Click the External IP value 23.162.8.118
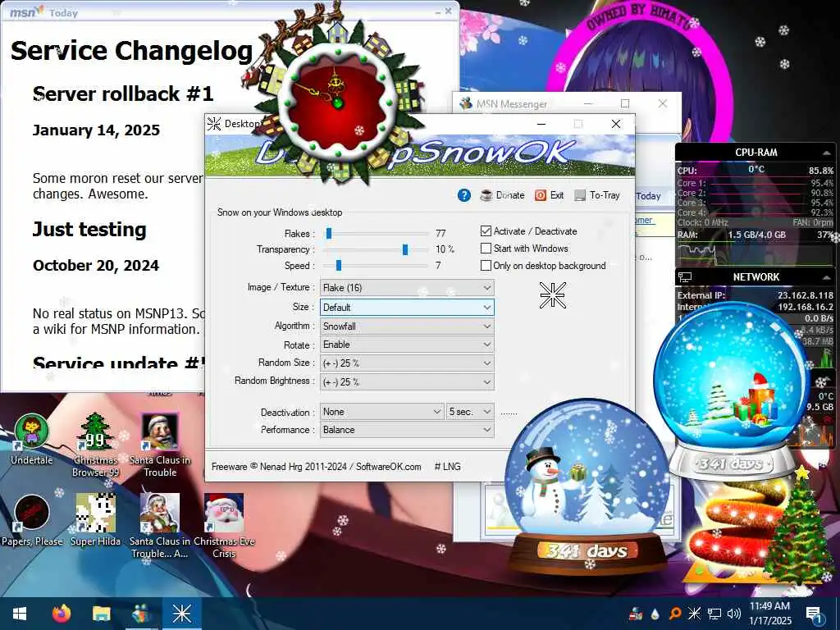Screen dimensions: 840x630 point(806,295)
